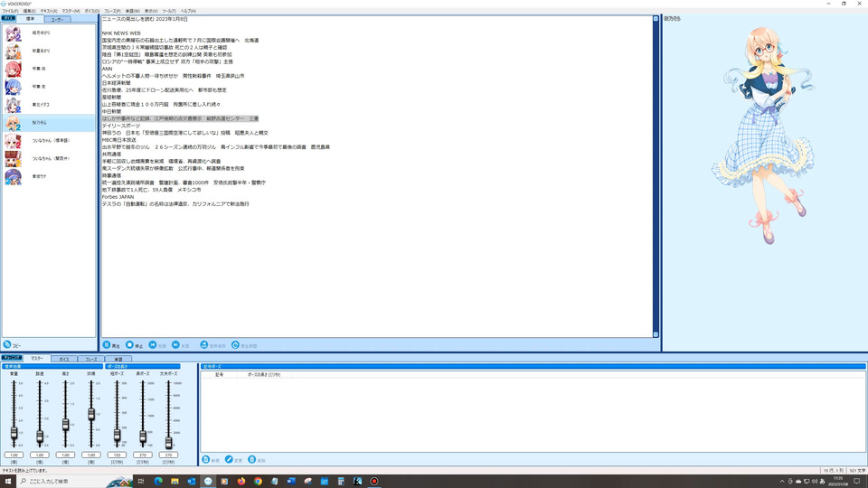Viewport: 868px width, 488px height.
Task: Open the ファイル(F) menu
Action: (x=10, y=11)
